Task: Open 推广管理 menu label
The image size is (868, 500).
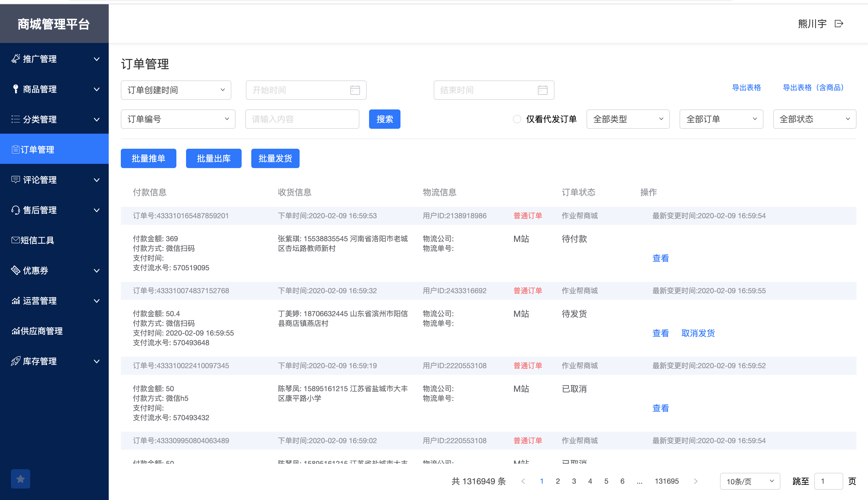Action: click(x=40, y=59)
